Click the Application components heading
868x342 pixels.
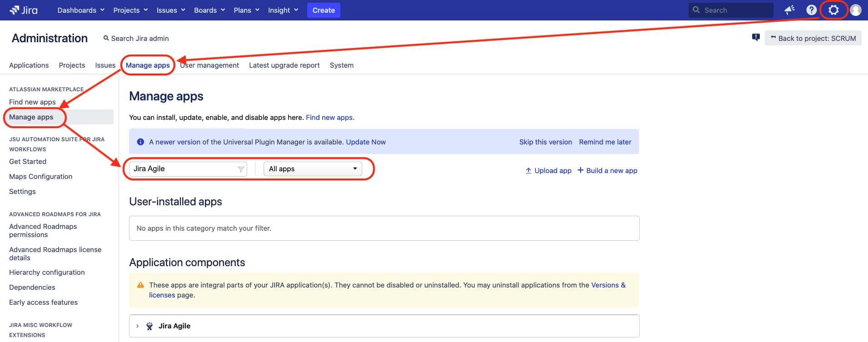[x=187, y=263]
